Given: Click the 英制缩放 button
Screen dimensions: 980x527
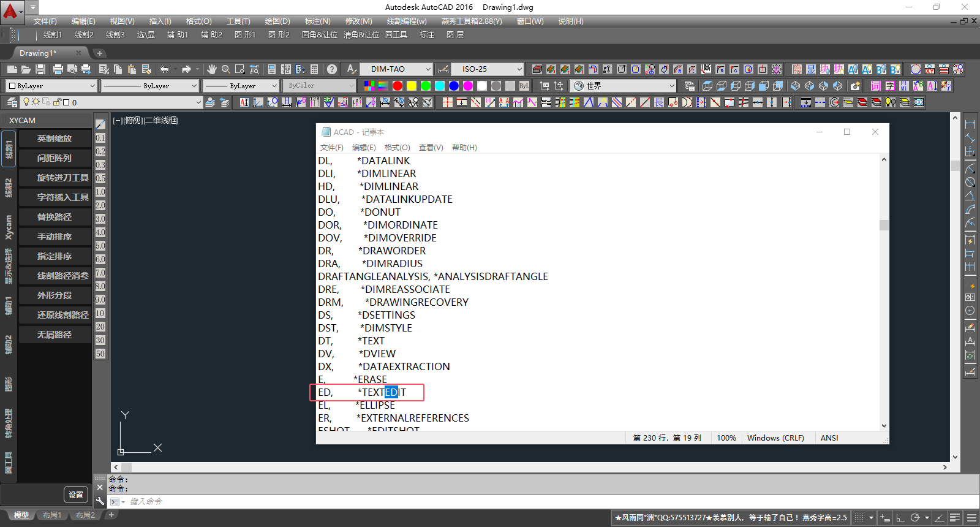Looking at the screenshot, I should [55, 139].
